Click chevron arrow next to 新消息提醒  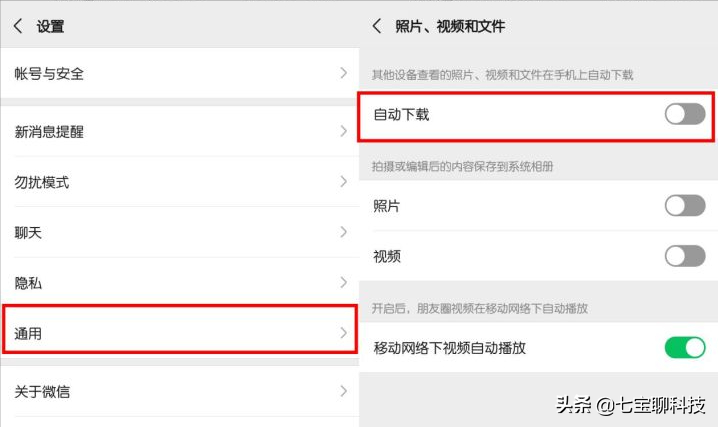coord(343,131)
